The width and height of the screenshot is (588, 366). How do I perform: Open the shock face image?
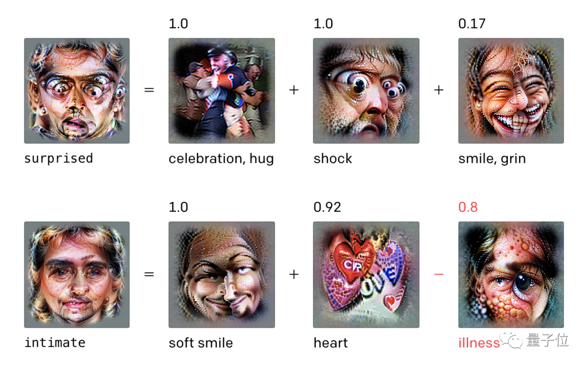366,91
